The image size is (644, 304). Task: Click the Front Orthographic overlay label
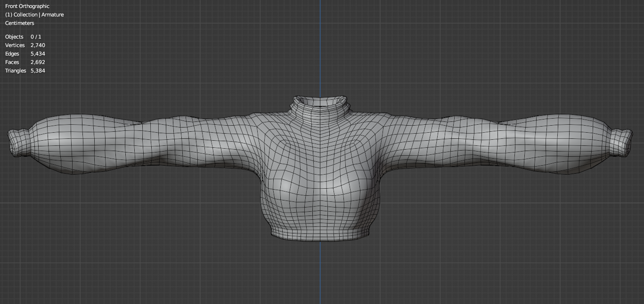pyautogui.click(x=27, y=6)
